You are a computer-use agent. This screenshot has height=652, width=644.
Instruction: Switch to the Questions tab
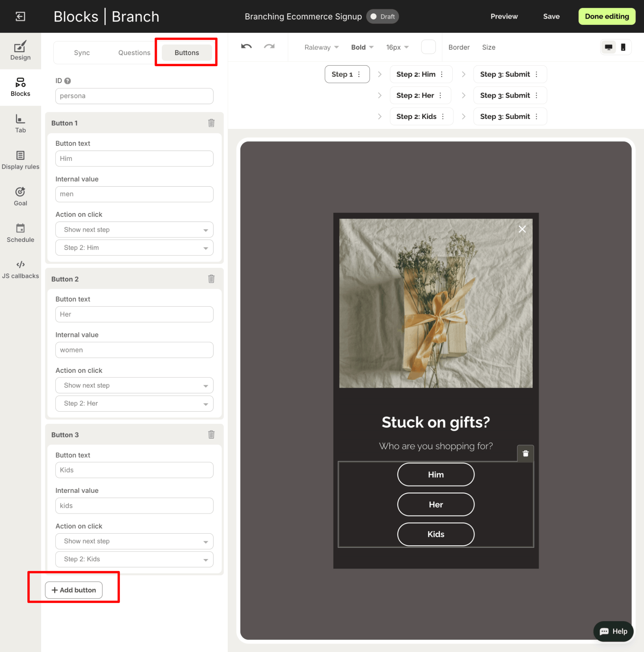[x=134, y=53]
